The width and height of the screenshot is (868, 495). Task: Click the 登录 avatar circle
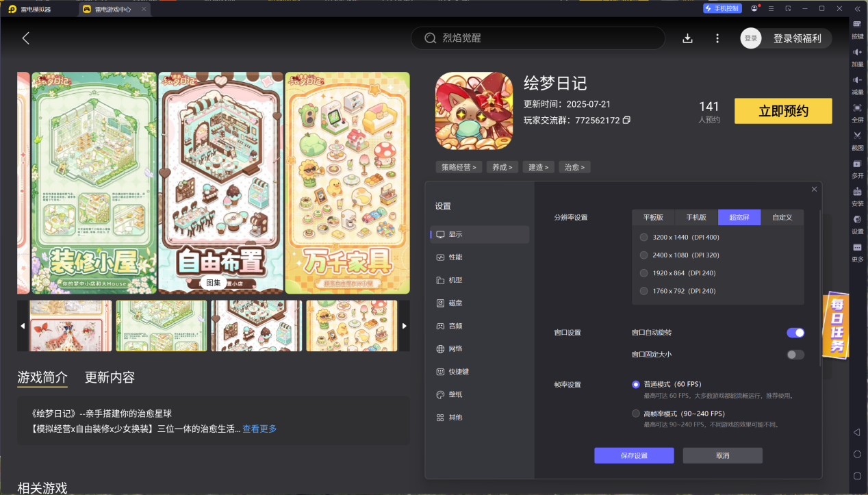click(x=751, y=38)
